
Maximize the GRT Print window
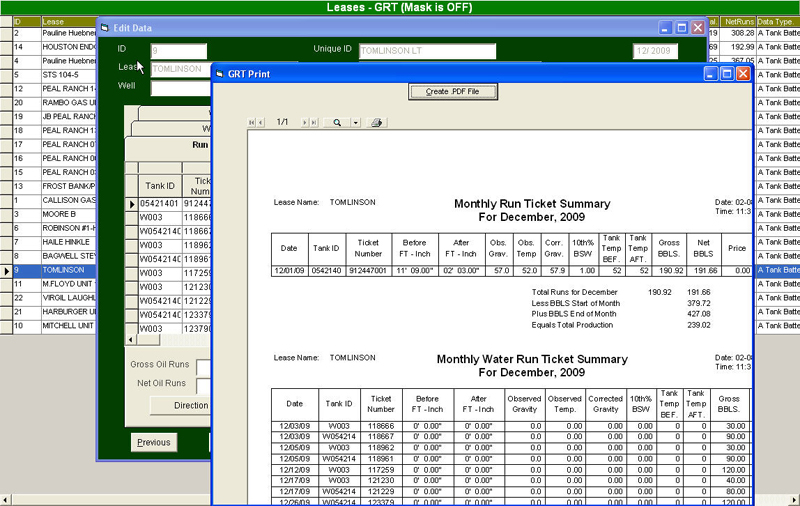tap(727, 74)
